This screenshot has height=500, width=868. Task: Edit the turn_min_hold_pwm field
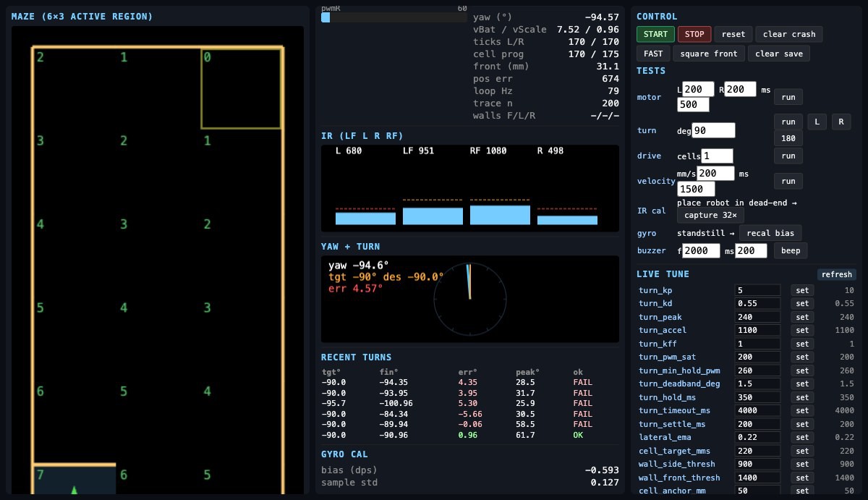(x=757, y=370)
